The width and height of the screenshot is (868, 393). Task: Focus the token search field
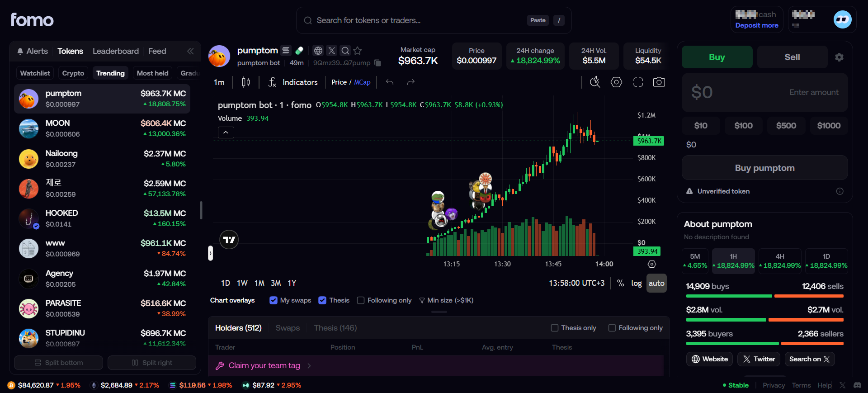click(434, 20)
